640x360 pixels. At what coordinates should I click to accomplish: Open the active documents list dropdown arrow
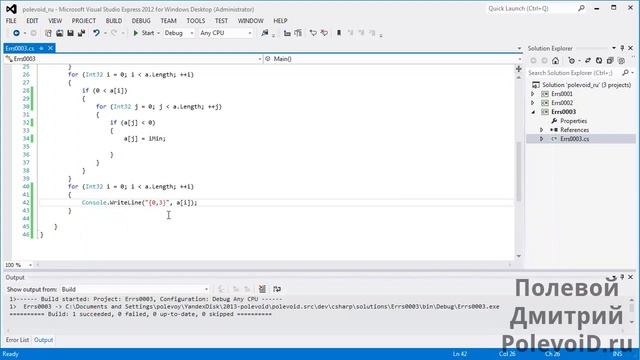(519, 48)
